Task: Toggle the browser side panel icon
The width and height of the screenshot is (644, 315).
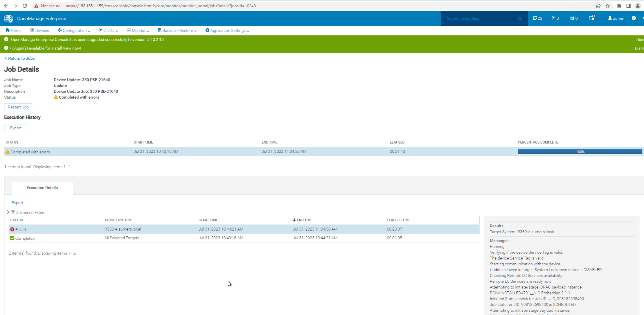Action: (x=629, y=6)
